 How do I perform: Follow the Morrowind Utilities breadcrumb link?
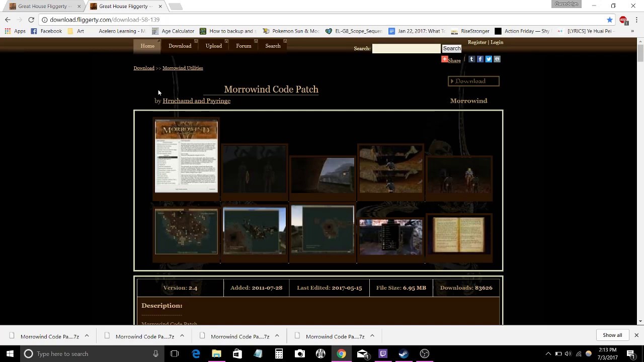coord(183,68)
